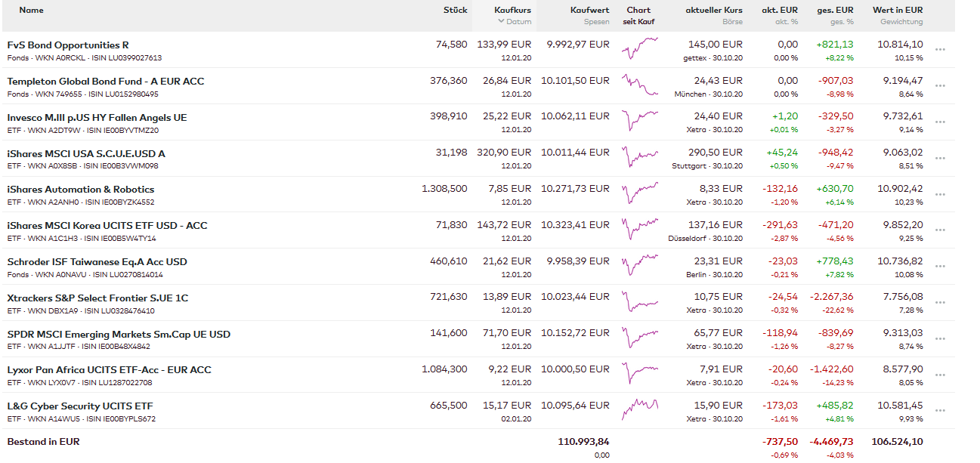Open SPDR MSCI Emerging Markets Sm.Cap details

click(x=119, y=335)
